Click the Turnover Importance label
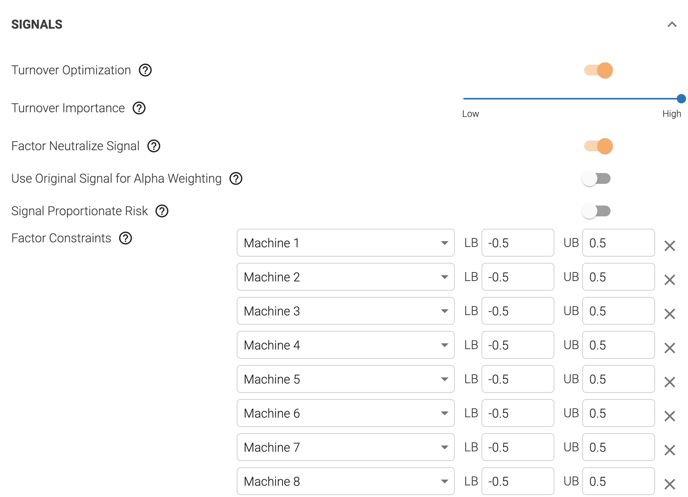688x497 pixels. pos(68,108)
